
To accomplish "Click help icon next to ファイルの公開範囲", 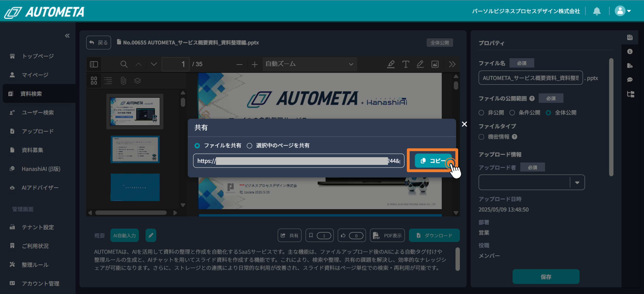I will point(532,98).
